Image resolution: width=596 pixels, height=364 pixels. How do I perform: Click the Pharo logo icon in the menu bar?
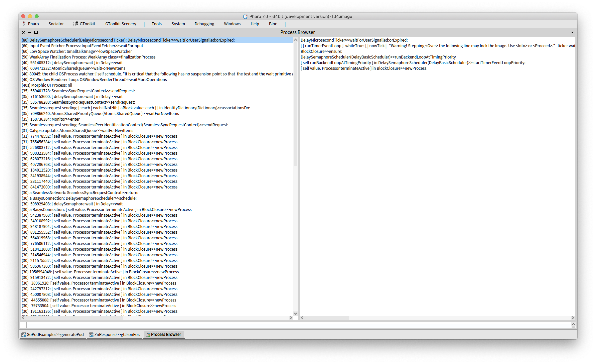pos(24,23)
